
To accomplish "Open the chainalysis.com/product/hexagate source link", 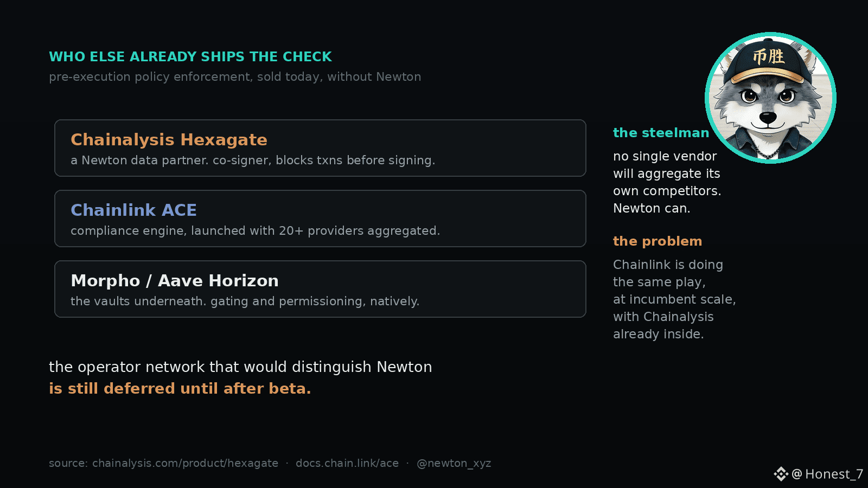I will click(x=185, y=463).
